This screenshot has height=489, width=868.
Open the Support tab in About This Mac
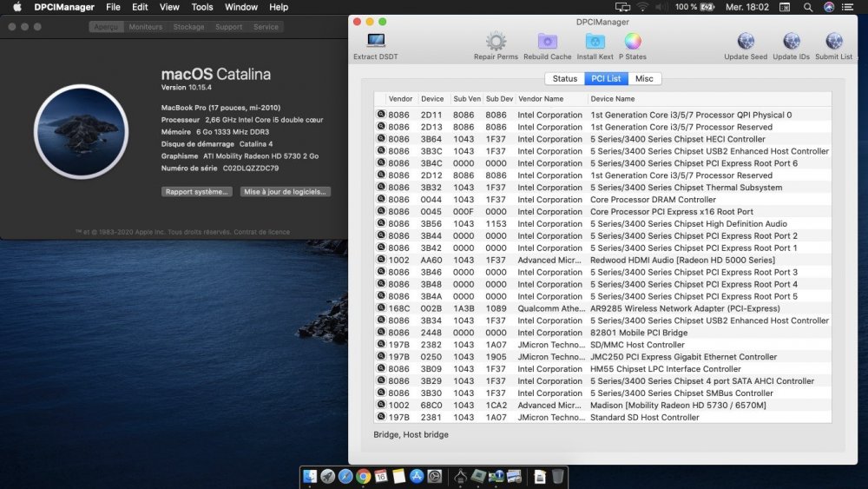[228, 27]
